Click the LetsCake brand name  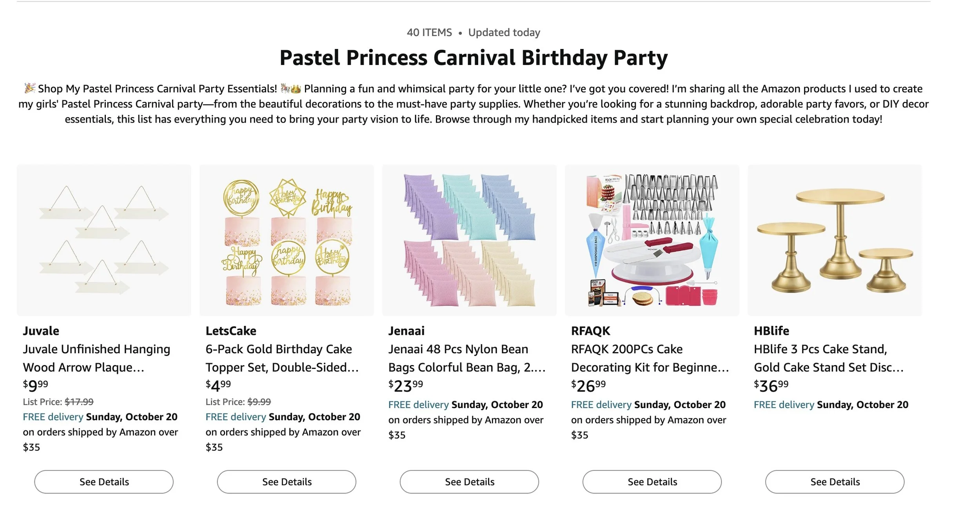coord(231,331)
